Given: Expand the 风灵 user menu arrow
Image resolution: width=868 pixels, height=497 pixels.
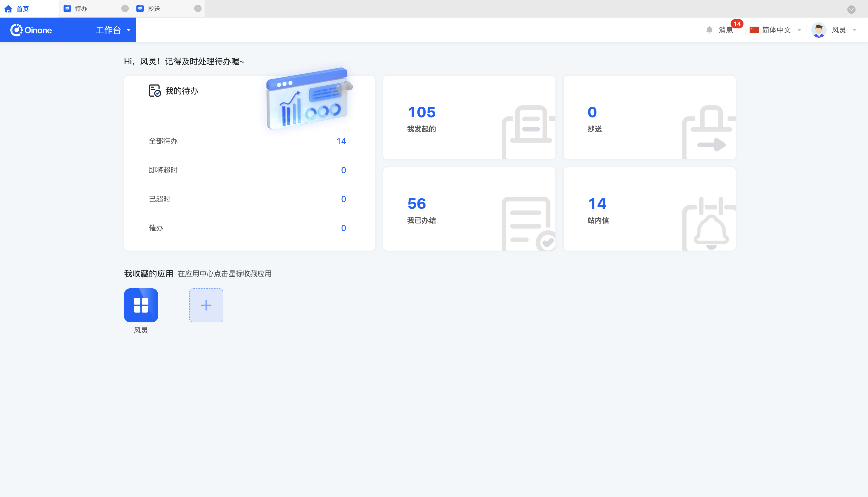Looking at the screenshot, I should 854,30.
